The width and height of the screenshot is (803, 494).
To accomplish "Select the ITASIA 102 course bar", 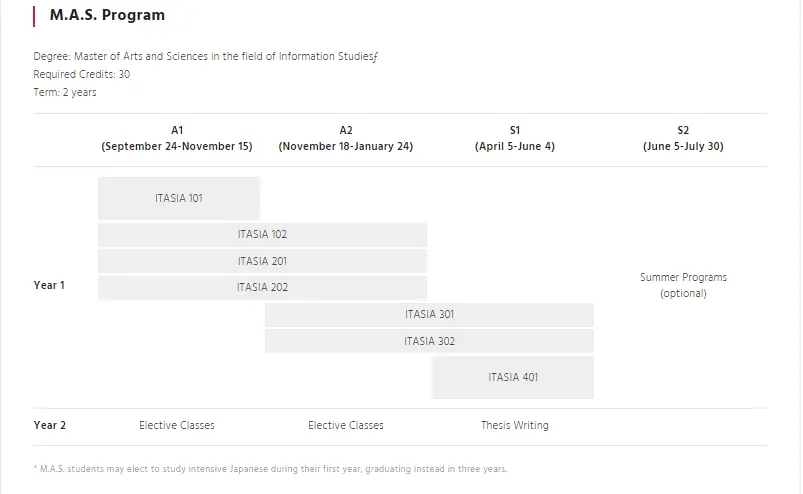I will (x=262, y=235).
